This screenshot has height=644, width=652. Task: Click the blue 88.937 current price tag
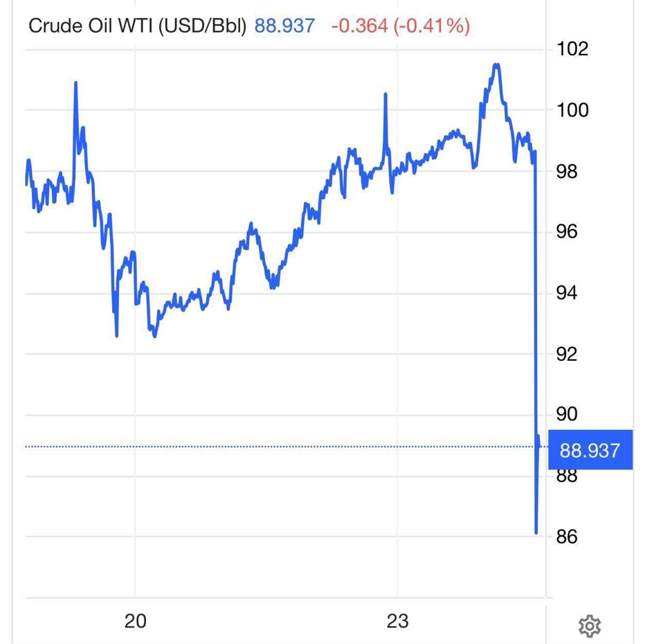[x=589, y=451]
